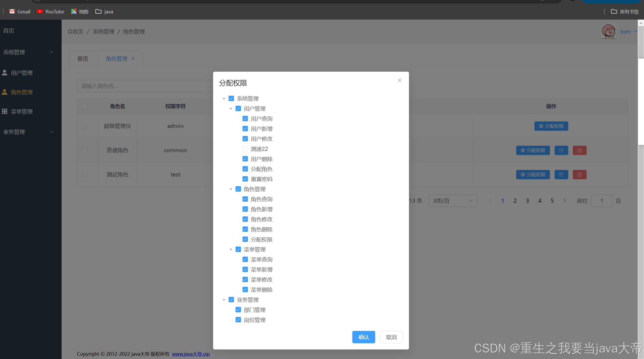Enable the 测速22 permission checkbox

pyautogui.click(x=245, y=149)
